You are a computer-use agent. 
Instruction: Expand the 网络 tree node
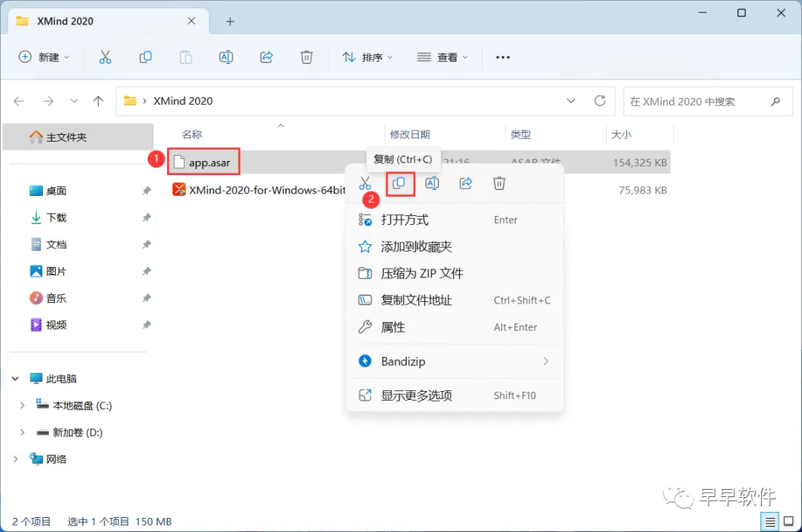(16, 459)
